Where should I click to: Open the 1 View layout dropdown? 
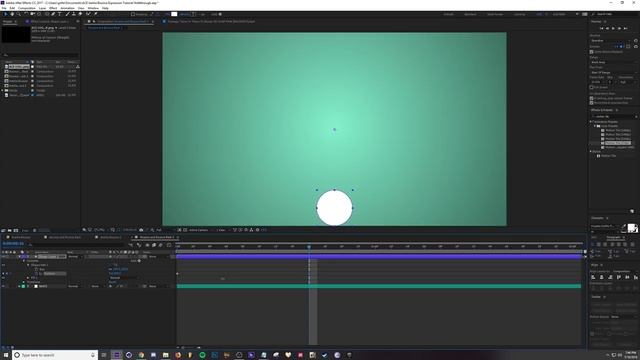[221, 230]
